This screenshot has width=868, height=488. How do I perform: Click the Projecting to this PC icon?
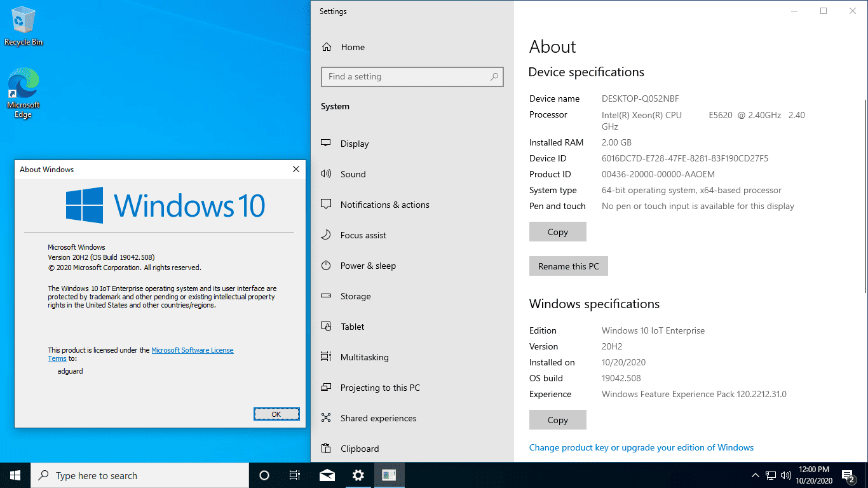326,388
